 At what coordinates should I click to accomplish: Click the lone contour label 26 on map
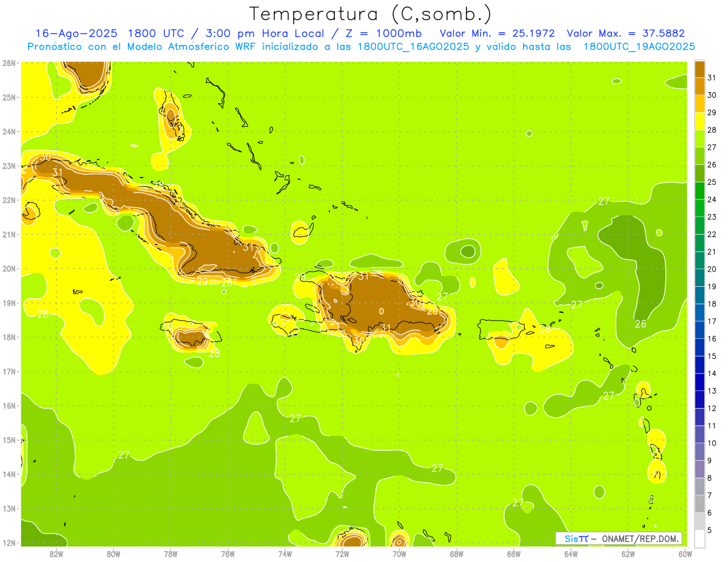[641, 324]
